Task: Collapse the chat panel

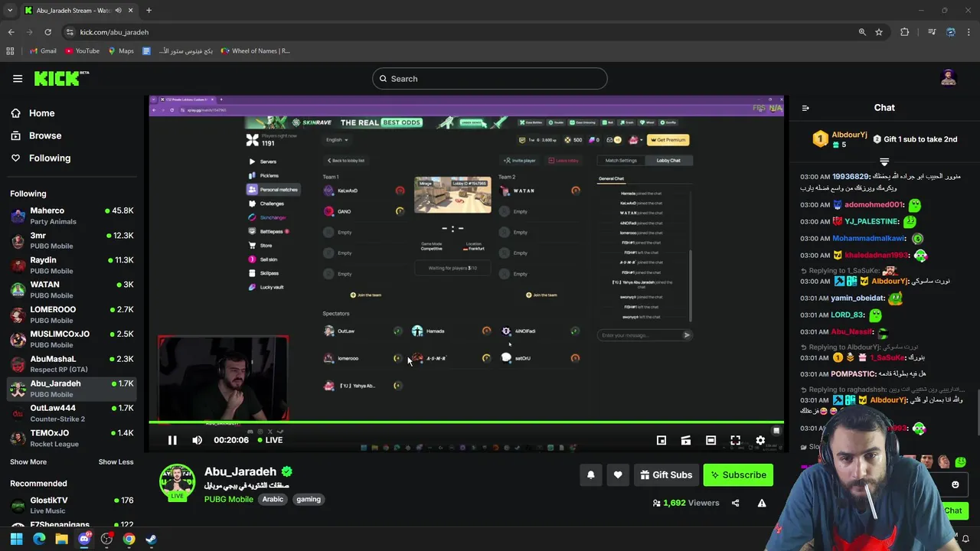Action: [x=805, y=108]
